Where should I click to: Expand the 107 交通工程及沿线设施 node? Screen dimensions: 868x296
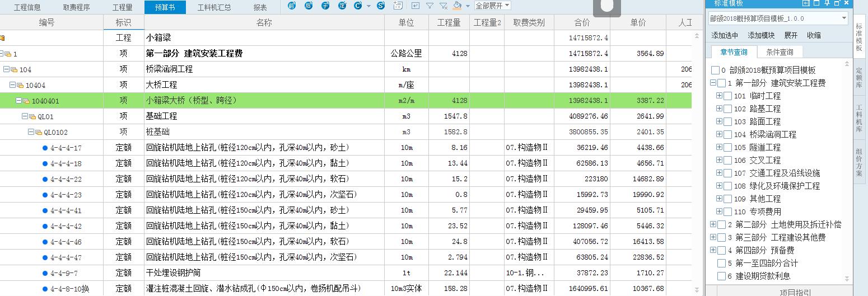tap(720, 173)
